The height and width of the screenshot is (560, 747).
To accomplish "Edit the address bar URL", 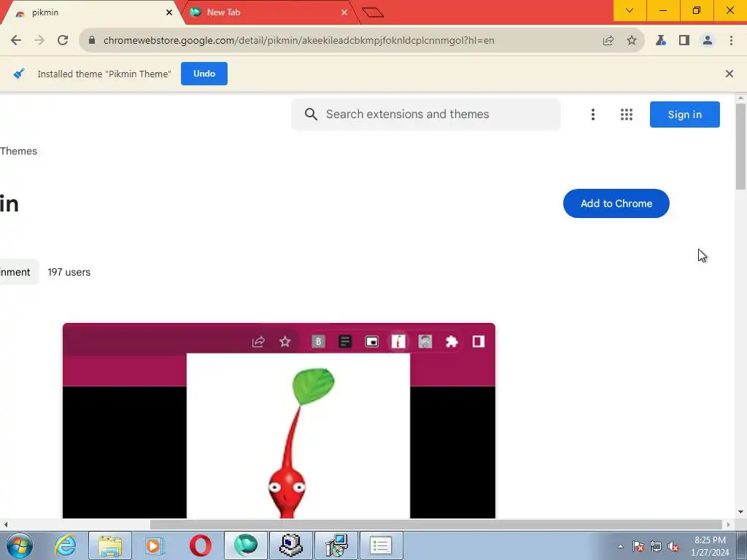I will point(298,41).
